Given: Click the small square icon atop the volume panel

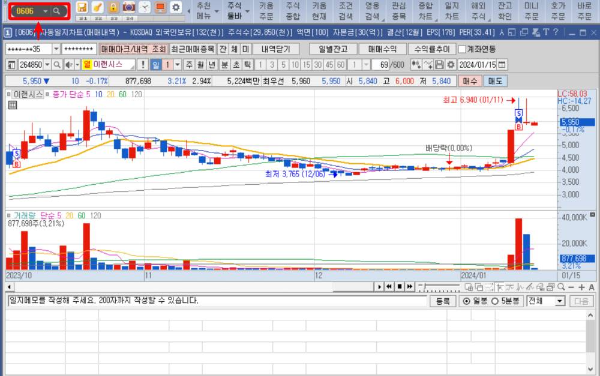Looking at the screenshot, I should coord(592,215).
